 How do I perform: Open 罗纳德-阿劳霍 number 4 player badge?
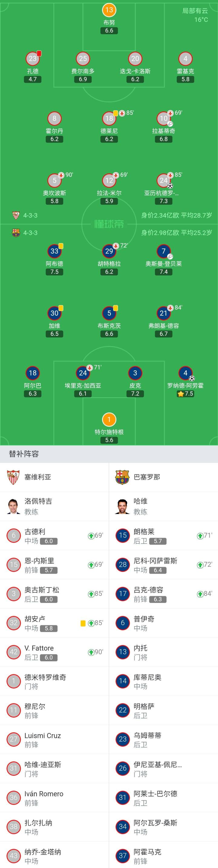click(185, 373)
